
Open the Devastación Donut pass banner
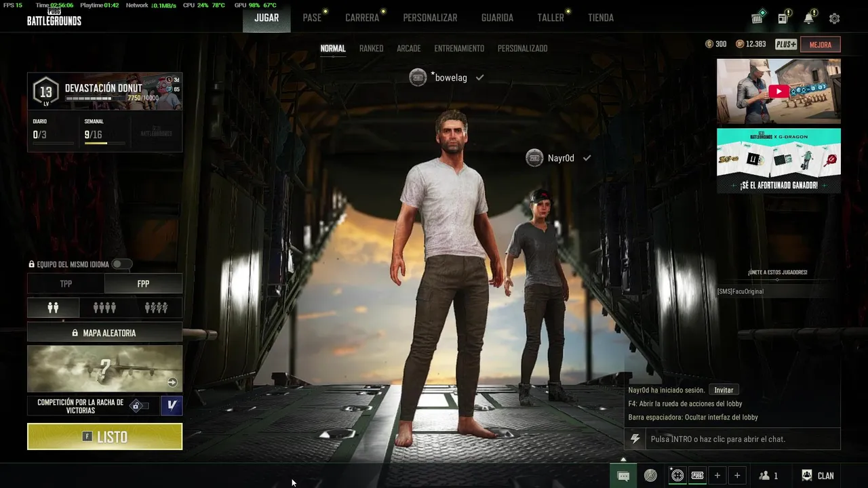(104, 91)
